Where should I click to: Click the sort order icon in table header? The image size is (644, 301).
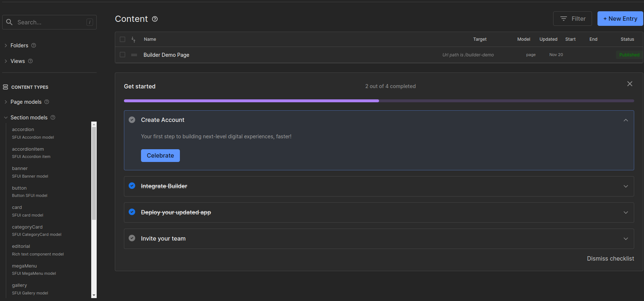pos(133,39)
